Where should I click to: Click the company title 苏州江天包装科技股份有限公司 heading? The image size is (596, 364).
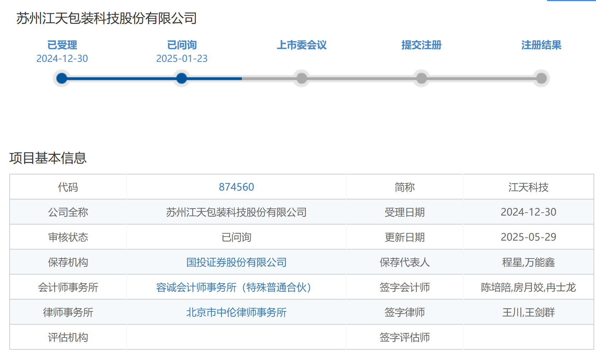[x=107, y=18]
